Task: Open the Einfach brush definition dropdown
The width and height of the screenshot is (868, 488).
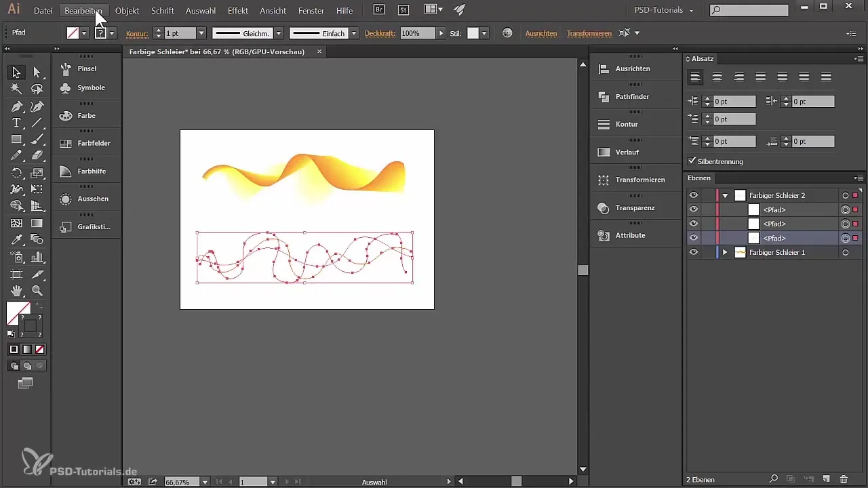Action: coord(354,33)
